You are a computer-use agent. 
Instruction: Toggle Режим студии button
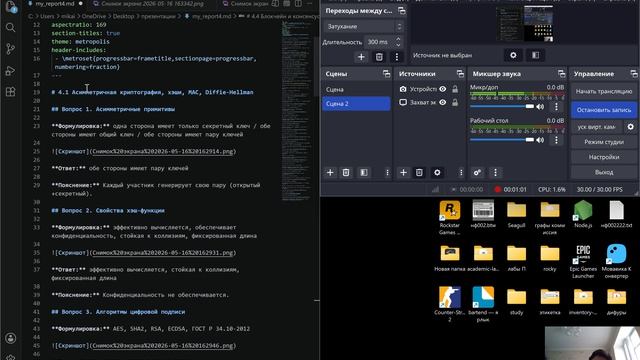point(604,142)
